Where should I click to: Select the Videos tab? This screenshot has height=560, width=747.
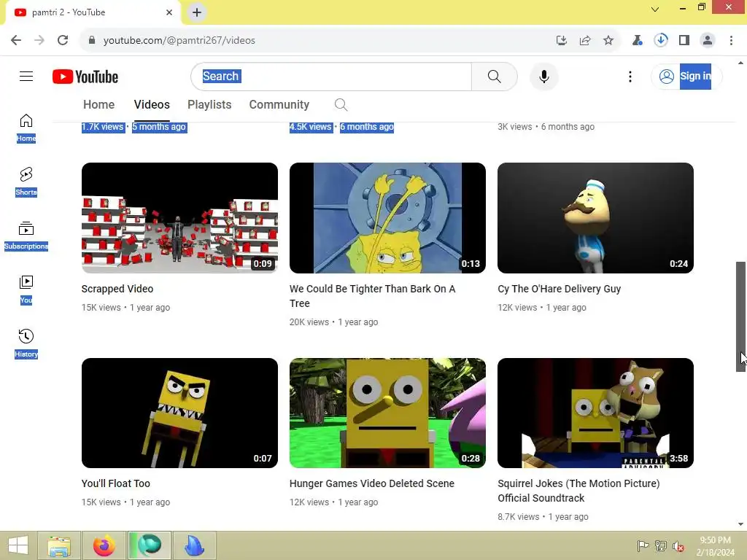click(x=152, y=104)
